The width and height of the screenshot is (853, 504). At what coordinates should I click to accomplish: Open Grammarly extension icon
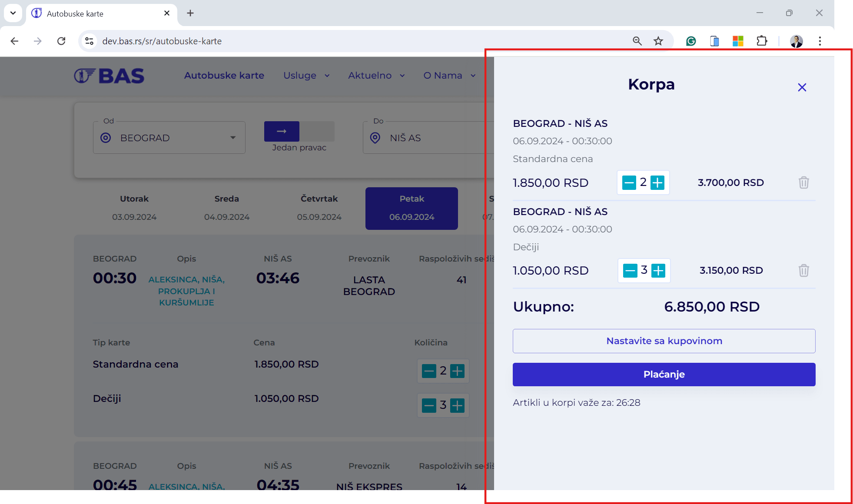click(691, 41)
